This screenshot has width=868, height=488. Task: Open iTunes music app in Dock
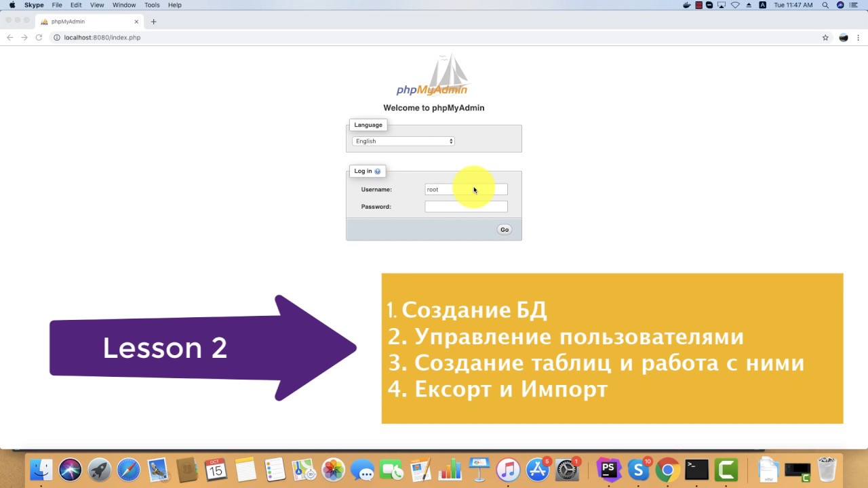(x=508, y=470)
